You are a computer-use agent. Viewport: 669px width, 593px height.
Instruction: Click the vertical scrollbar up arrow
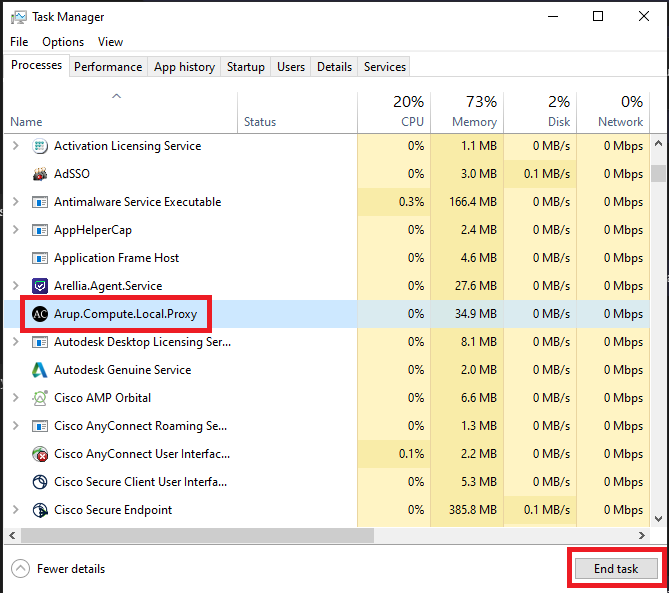click(x=658, y=144)
